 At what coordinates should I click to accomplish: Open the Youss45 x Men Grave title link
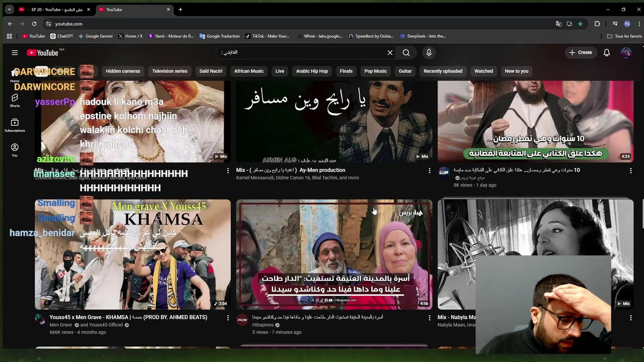tap(128, 317)
